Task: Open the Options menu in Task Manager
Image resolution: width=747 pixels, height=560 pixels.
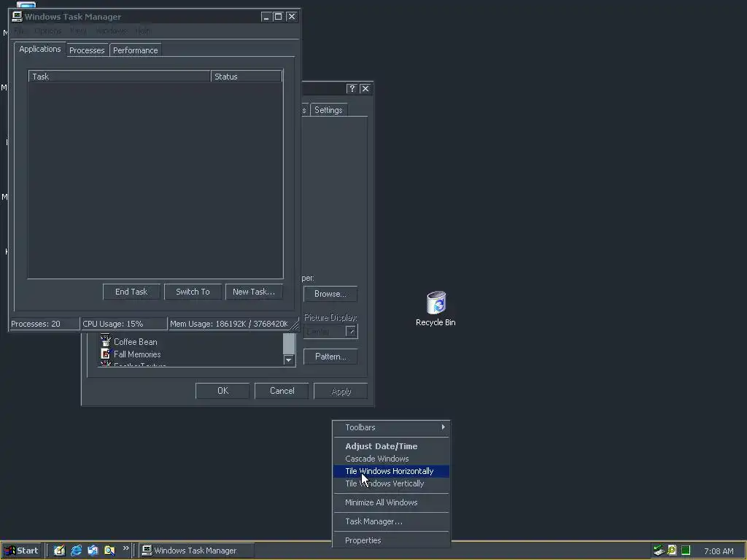Action: [47, 31]
